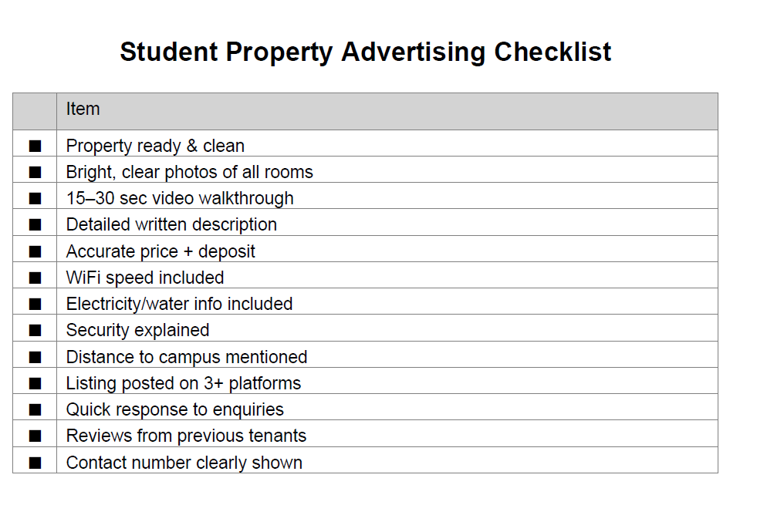Check the Contact number clearly shown box
The image size is (757, 532).
(x=35, y=463)
